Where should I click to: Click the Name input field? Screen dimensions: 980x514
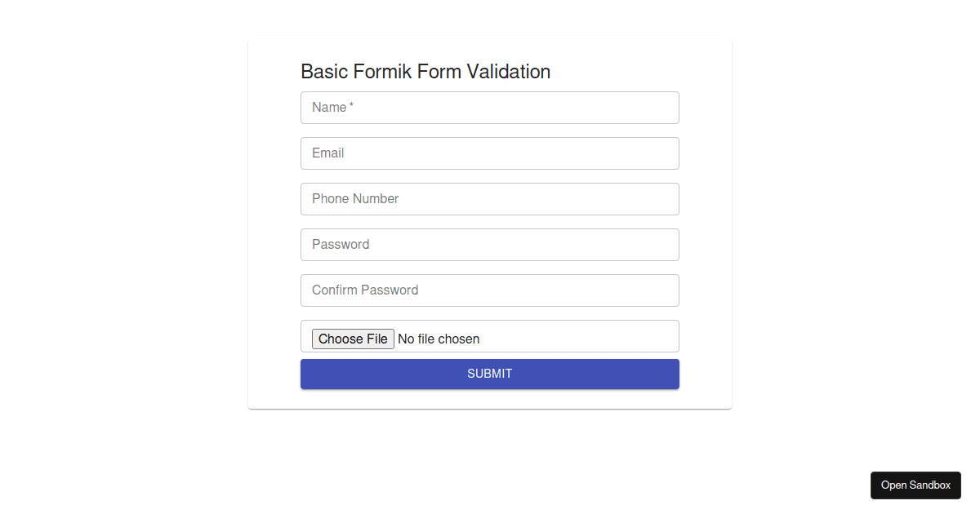pos(490,107)
